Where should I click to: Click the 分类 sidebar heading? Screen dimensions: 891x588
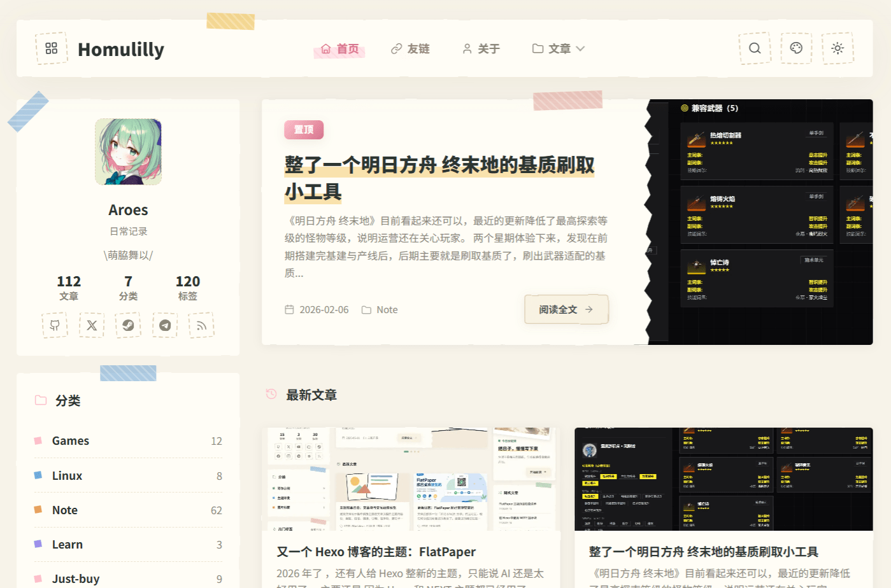coord(68,401)
